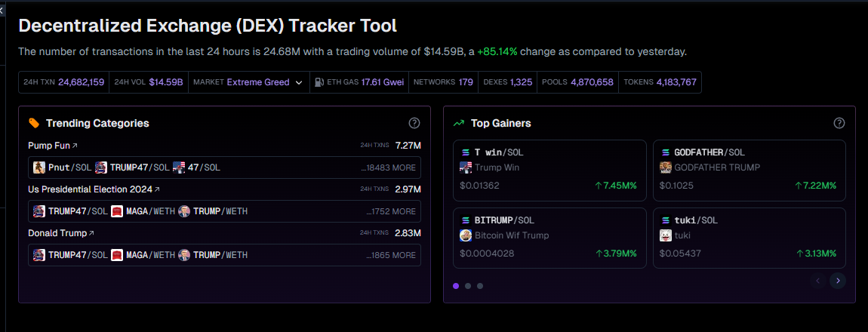Click the Top Gainers trend arrow icon
This screenshot has height=332, width=868.
coord(458,123)
